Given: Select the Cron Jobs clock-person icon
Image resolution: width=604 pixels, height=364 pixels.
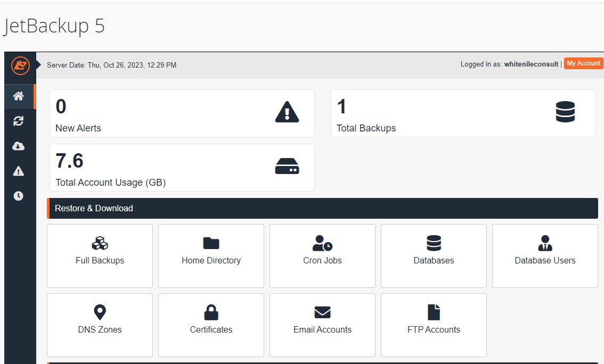Looking at the screenshot, I should [322, 243].
